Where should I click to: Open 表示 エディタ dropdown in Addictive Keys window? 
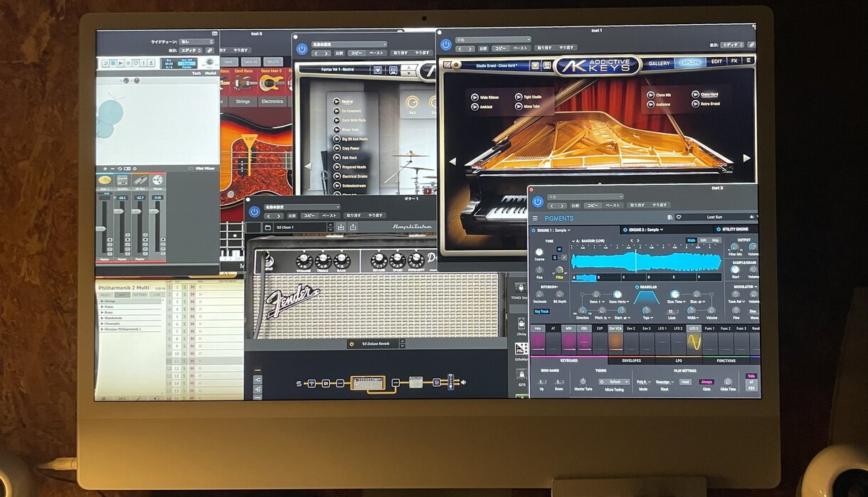pyautogui.click(x=734, y=44)
